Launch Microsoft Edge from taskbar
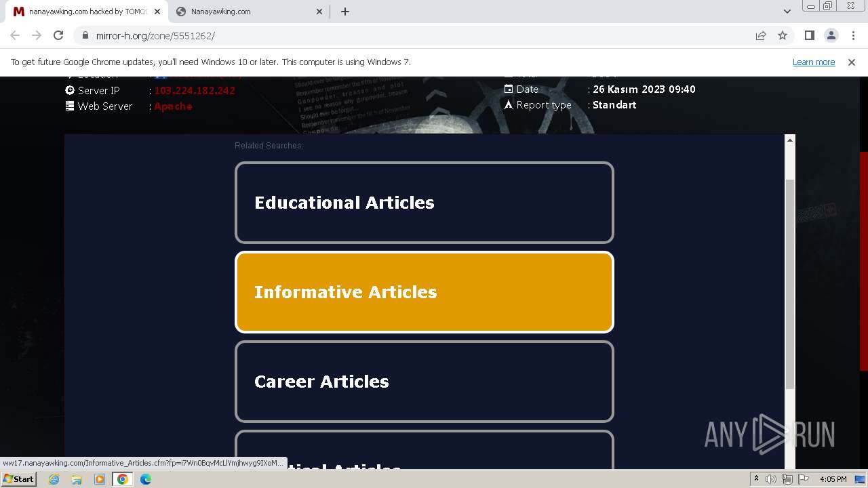This screenshot has height=488, width=868. 146,479
